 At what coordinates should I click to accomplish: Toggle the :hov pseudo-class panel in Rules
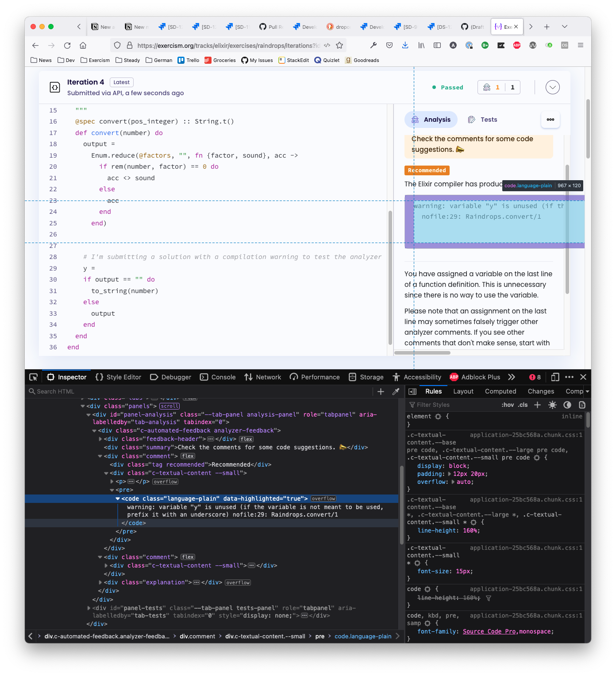[x=508, y=404]
